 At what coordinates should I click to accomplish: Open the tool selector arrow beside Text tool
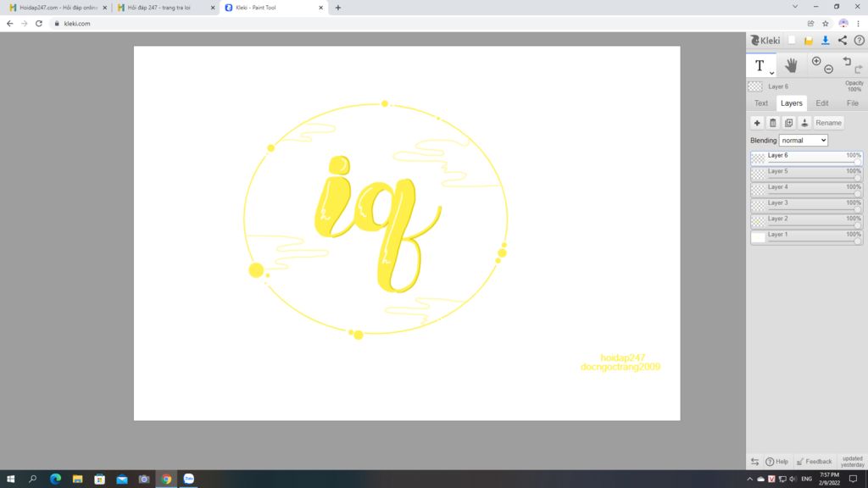pyautogui.click(x=771, y=73)
